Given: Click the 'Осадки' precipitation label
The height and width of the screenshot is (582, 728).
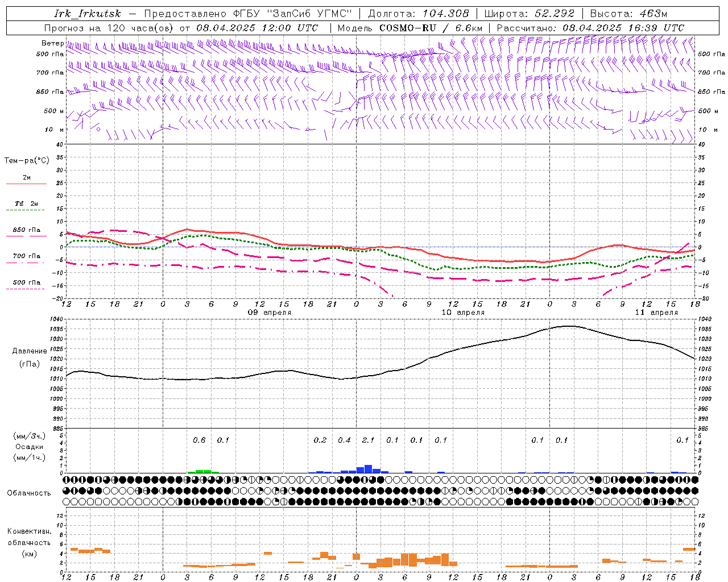Looking at the screenshot, I should tap(30, 447).
